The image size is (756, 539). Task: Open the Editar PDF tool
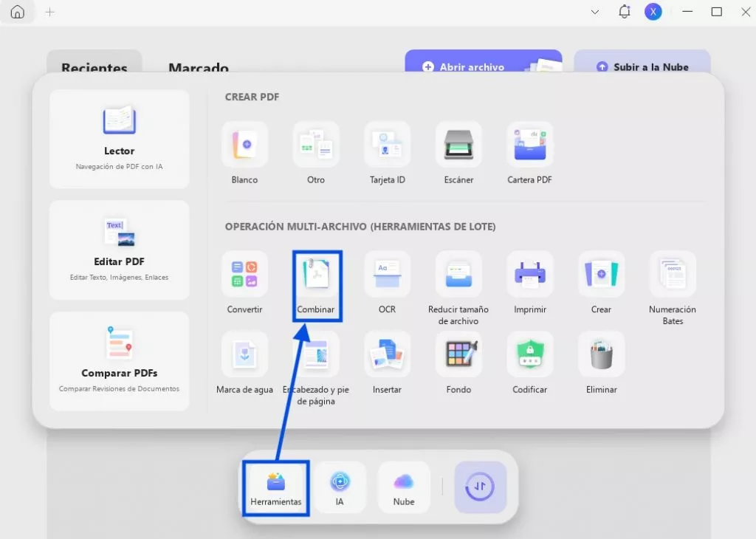pyautogui.click(x=119, y=250)
